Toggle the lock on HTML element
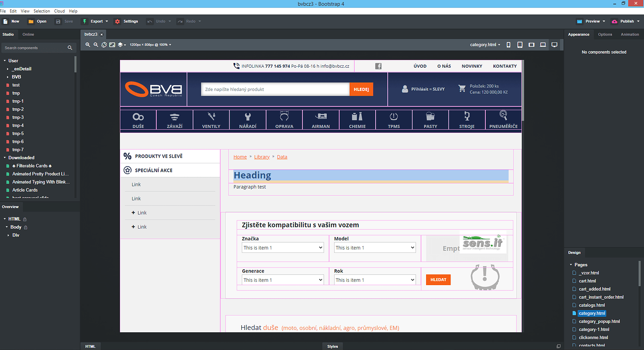Image resolution: width=644 pixels, height=350 pixels. (25, 219)
